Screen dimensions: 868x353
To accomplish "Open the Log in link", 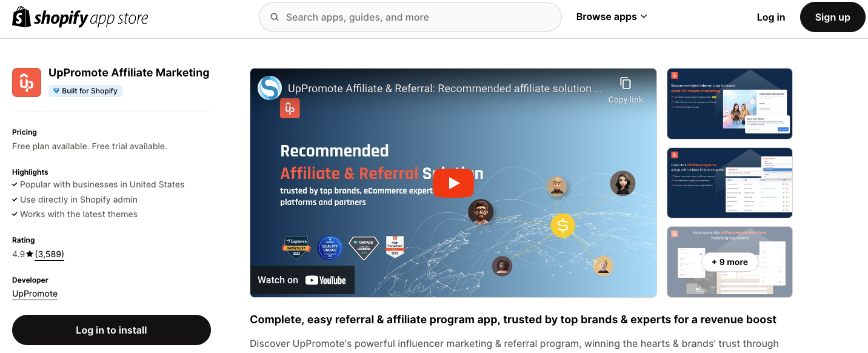I will (771, 17).
